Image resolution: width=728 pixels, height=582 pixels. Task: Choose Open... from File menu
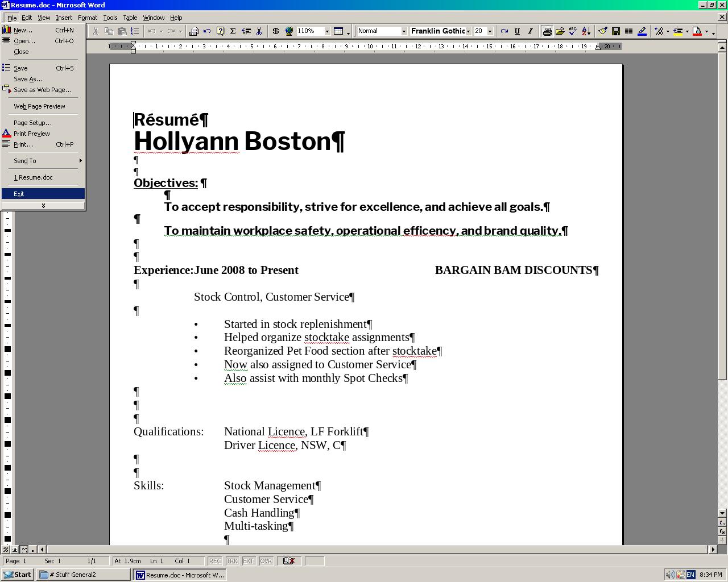point(43,41)
